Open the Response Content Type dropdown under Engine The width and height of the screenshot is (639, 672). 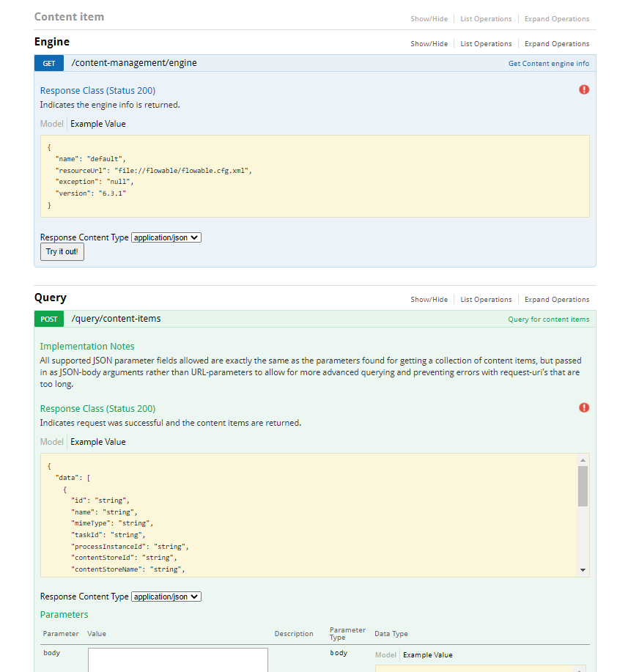coord(166,237)
